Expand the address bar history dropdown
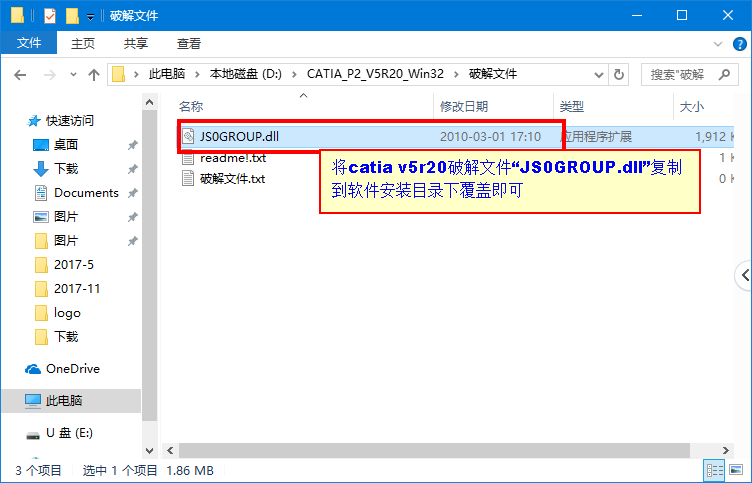This screenshot has height=483, width=752. pos(599,75)
